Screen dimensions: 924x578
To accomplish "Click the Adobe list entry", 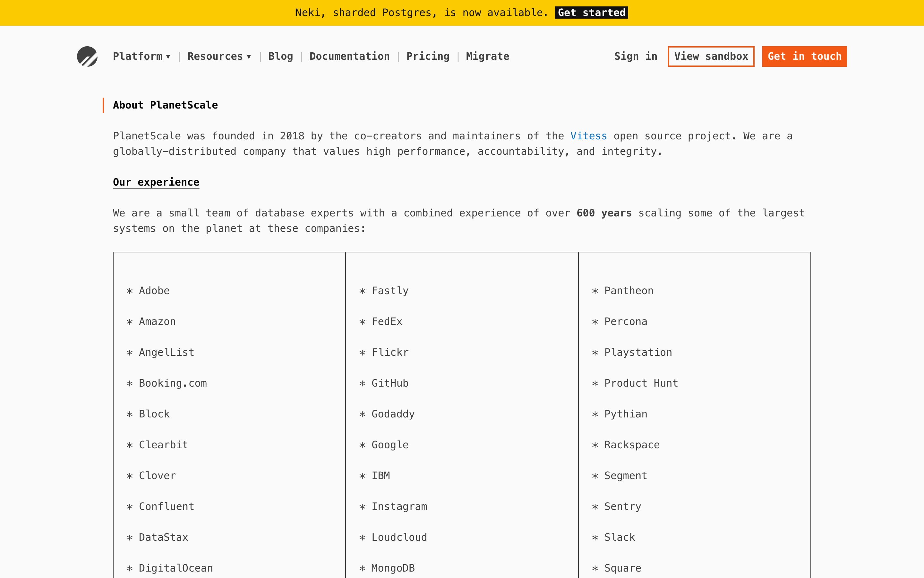I will [x=154, y=291].
